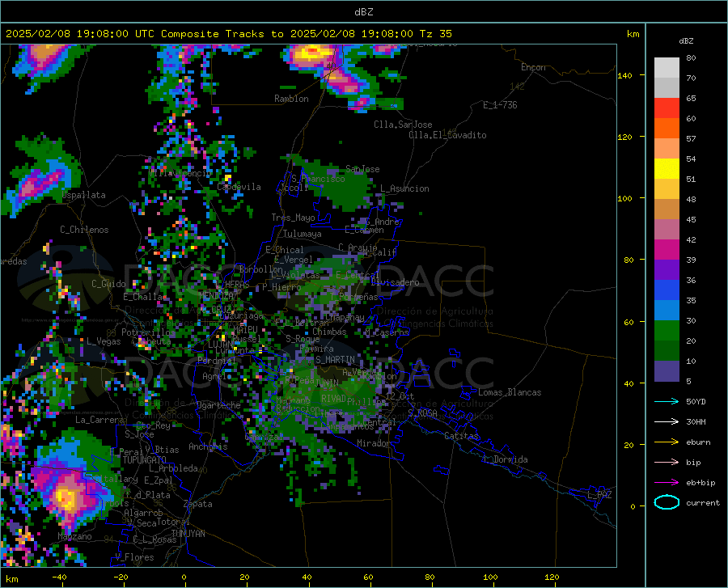The height and width of the screenshot is (588, 728).
Task: Click the dBZ title at top
Action: (363, 12)
